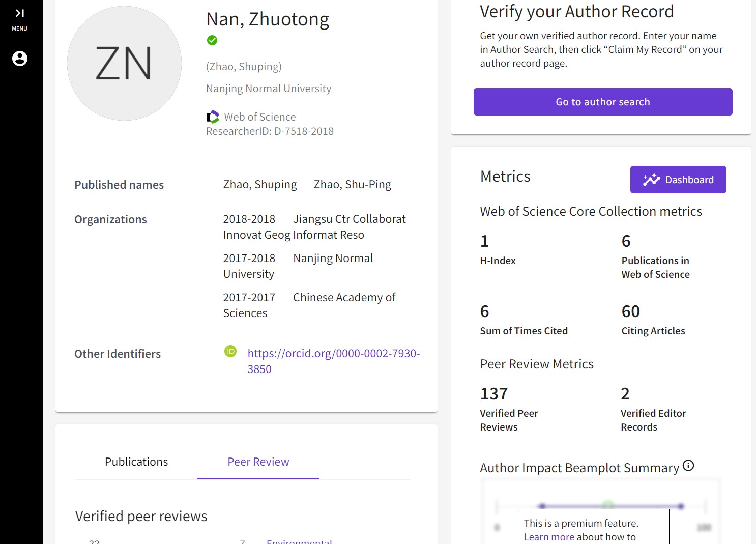Click the H-Index metric value
The width and height of the screenshot is (756, 544).
(484, 241)
